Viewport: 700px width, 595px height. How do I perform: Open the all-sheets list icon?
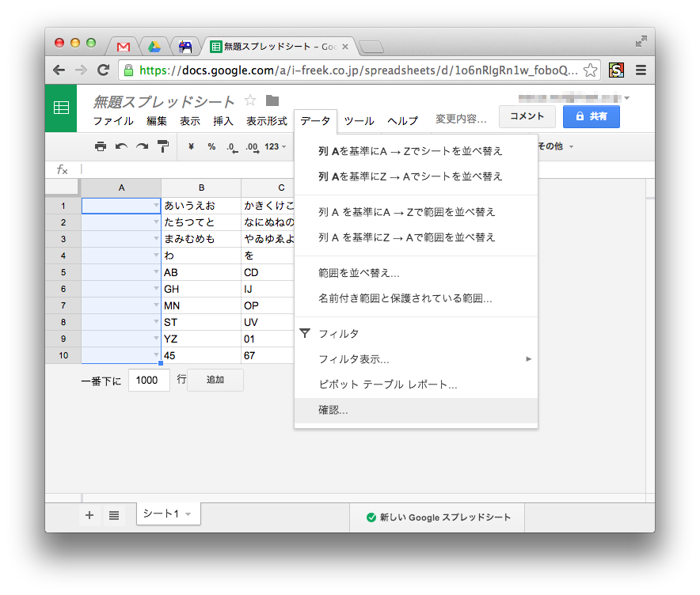tap(113, 515)
